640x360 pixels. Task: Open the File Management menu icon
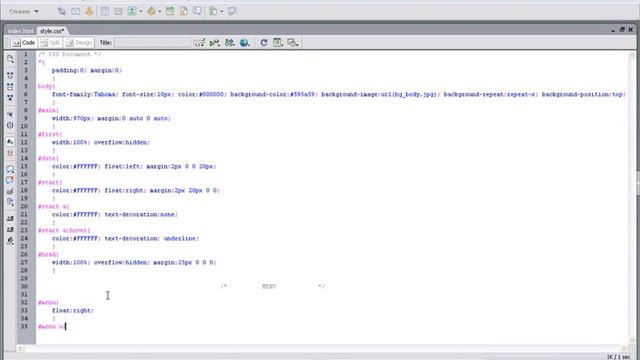(x=199, y=42)
